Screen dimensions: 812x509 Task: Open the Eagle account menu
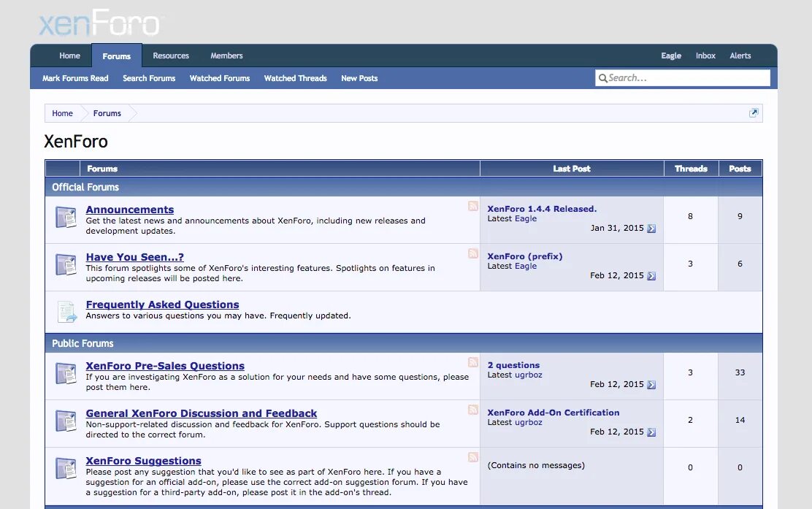pos(671,56)
